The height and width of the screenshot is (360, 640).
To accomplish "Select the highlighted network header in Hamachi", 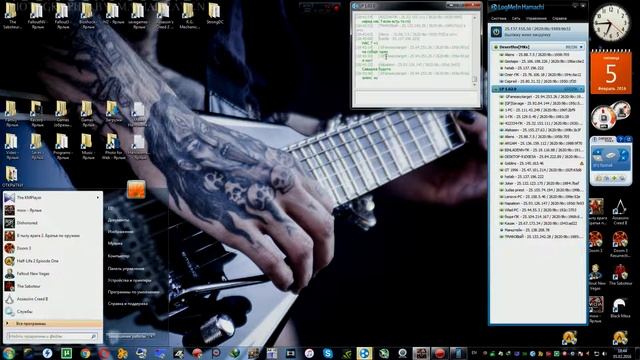I will click(x=538, y=89).
